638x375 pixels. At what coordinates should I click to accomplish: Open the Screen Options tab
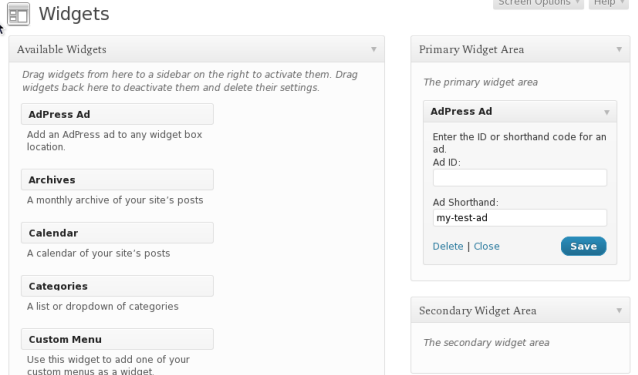[x=538, y=3]
